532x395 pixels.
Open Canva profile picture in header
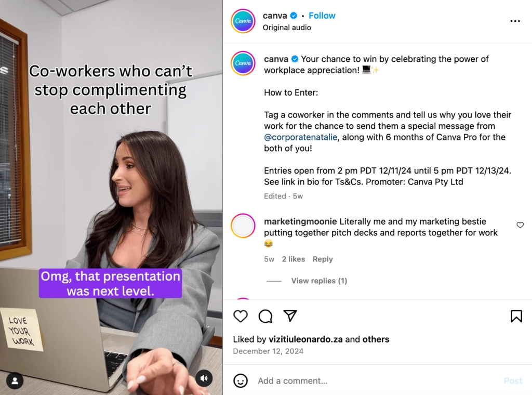click(243, 21)
